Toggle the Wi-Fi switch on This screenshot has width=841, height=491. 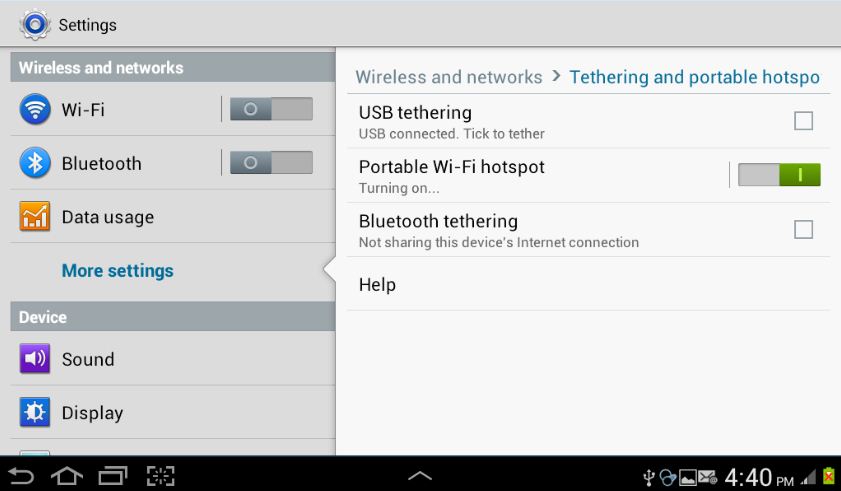click(271, 109)
